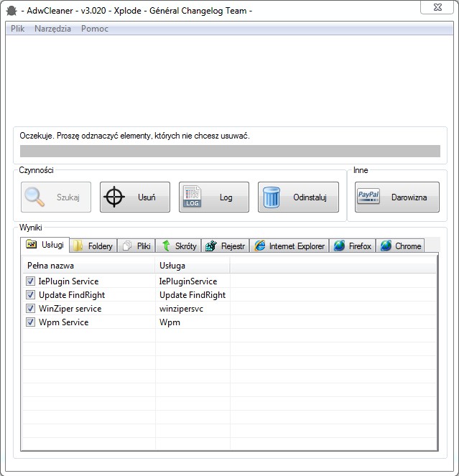Click the Odinstaluj button

click(298, 197)
